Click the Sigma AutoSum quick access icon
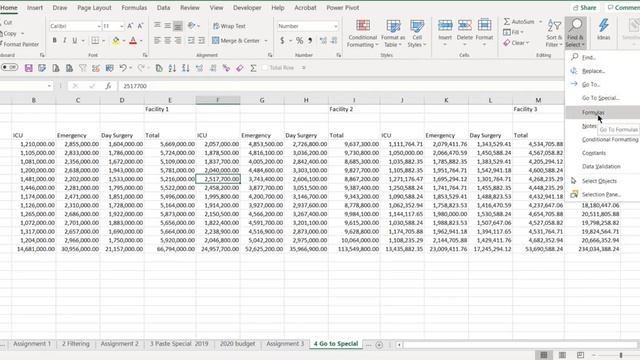 point(253,68)
